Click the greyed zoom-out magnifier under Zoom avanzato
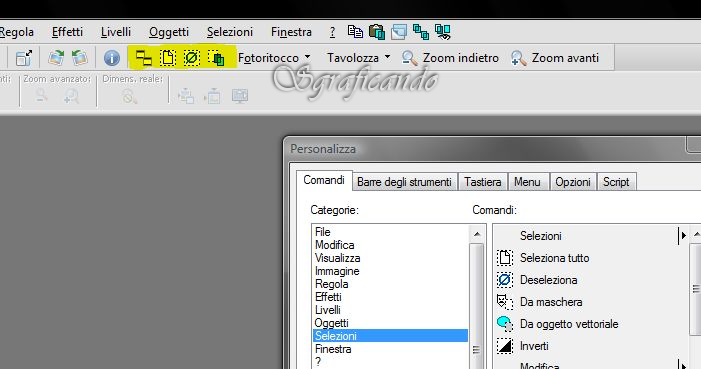 [x=42, y=95]
